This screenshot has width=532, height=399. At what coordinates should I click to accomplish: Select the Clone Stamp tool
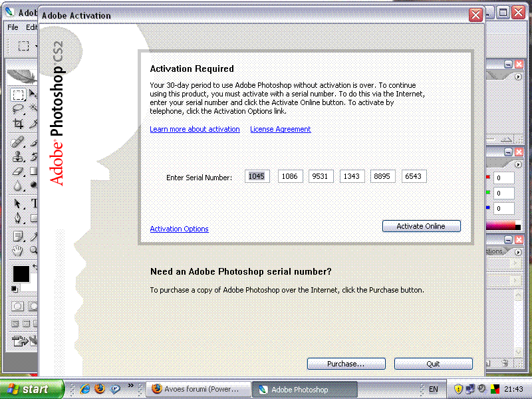18,156
